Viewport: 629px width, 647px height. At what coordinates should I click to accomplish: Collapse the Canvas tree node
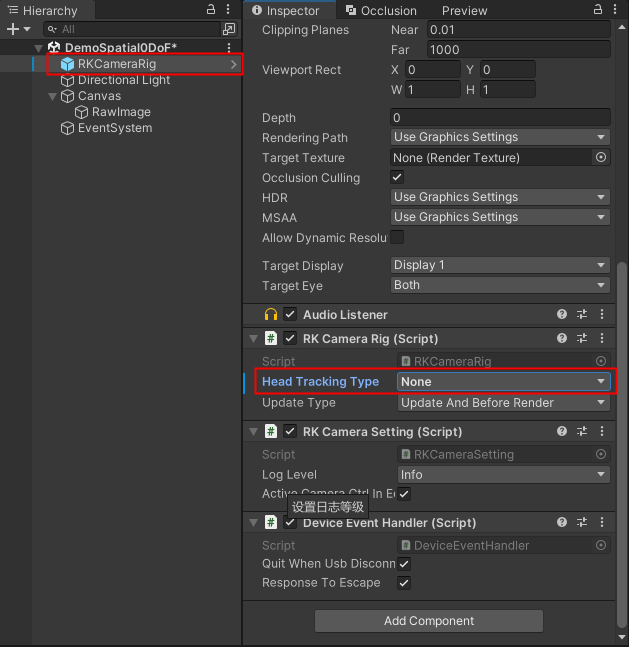tap(52, 97)
